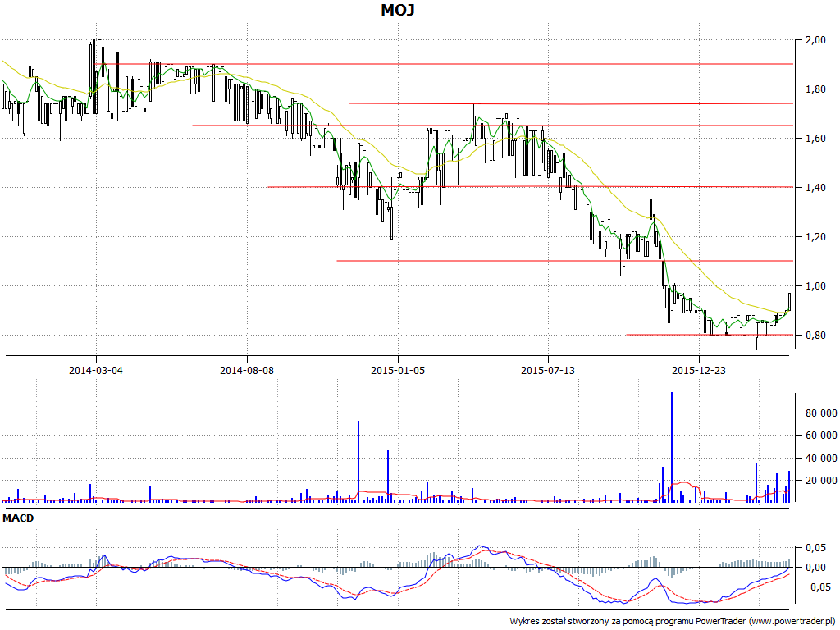Click the 1,80 price axis label
840x630 pixels.
pyautogui.click(x=815, y=89)
